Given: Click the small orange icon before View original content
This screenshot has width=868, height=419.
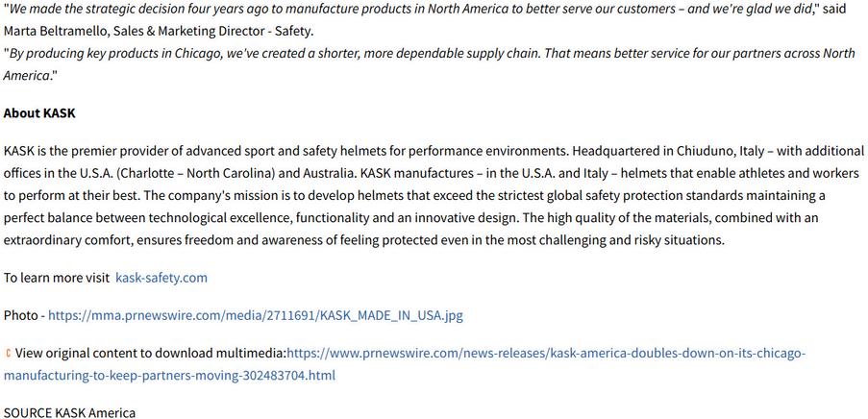Looking at the screenshot, I should [x=8, y=353].
